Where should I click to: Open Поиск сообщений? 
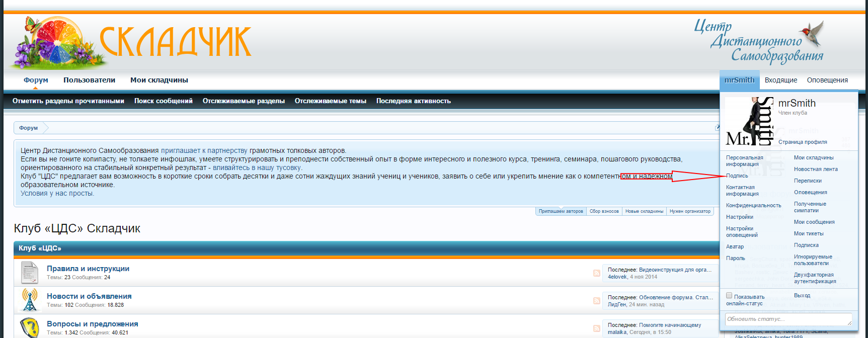(164, 101)
